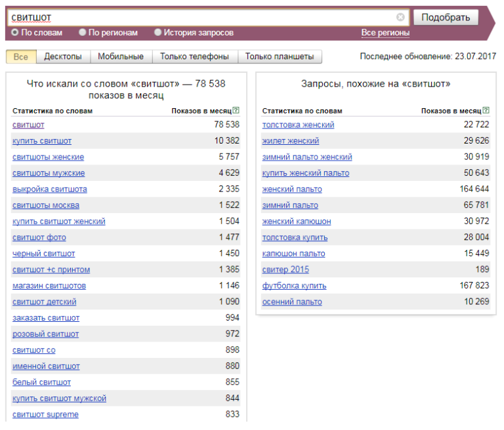504x430 pixels.
Task: Open the свитшот supreme link
Action: click(45, 414)
